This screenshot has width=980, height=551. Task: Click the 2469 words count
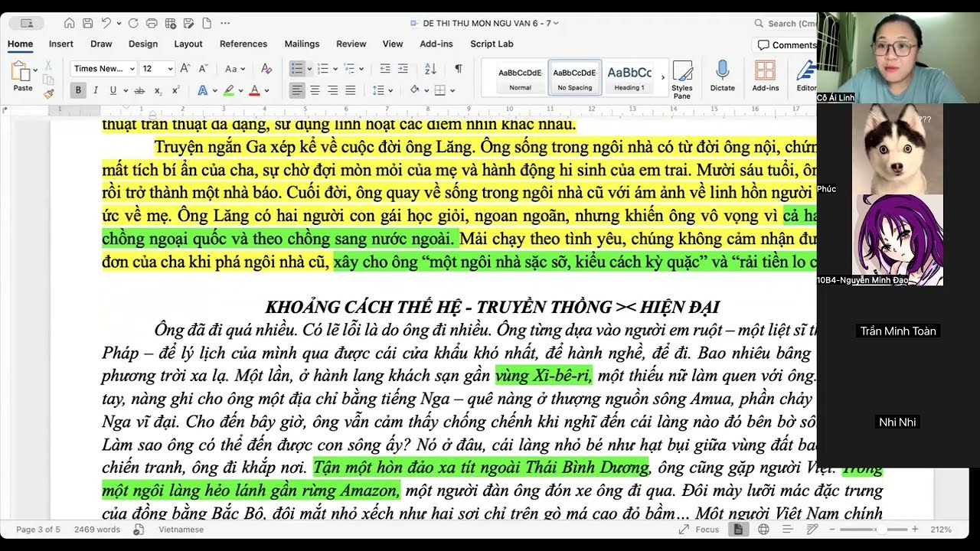pos(97,530)
